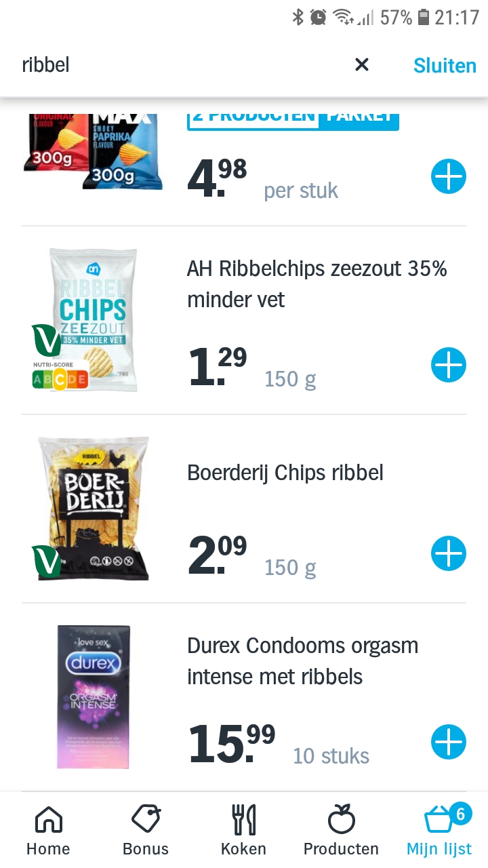Image resolution: width=488 pixels, height=868 pixels.
Task: Add AH Ribbelchips zeezout with plus button
Action: 448,365
